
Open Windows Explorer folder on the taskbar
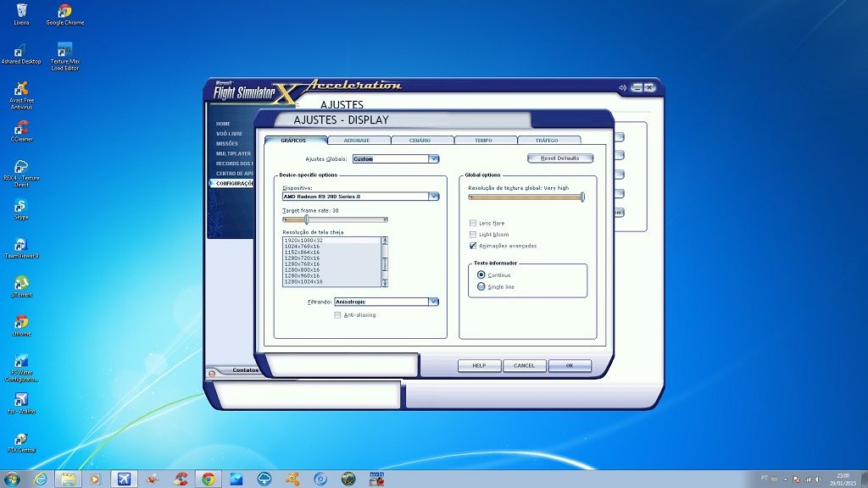[x=68, y=480]
